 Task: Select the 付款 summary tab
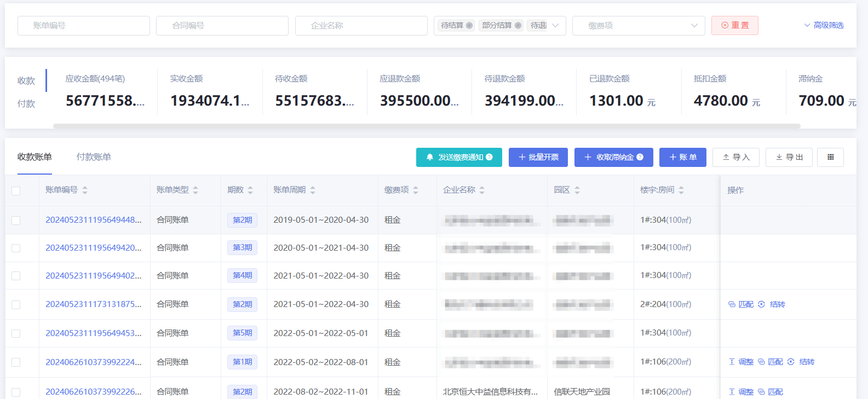(26, 103)
